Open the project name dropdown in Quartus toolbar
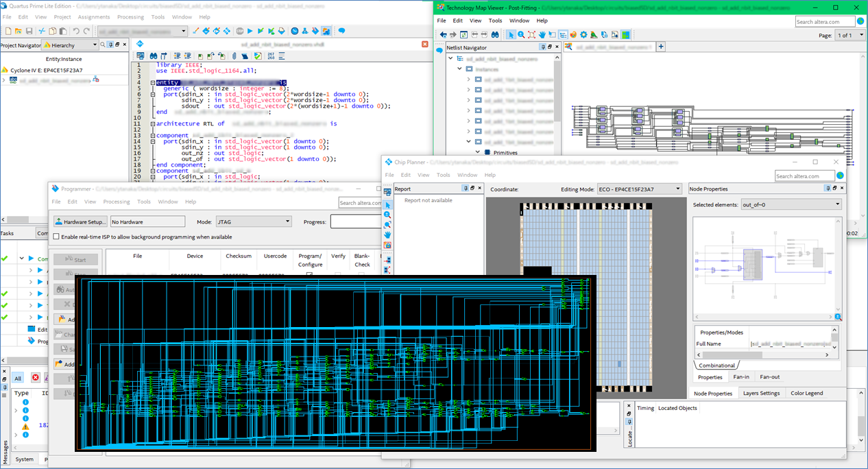The height and width of the screenshot is (469, 868). click(x=142, y=31)
